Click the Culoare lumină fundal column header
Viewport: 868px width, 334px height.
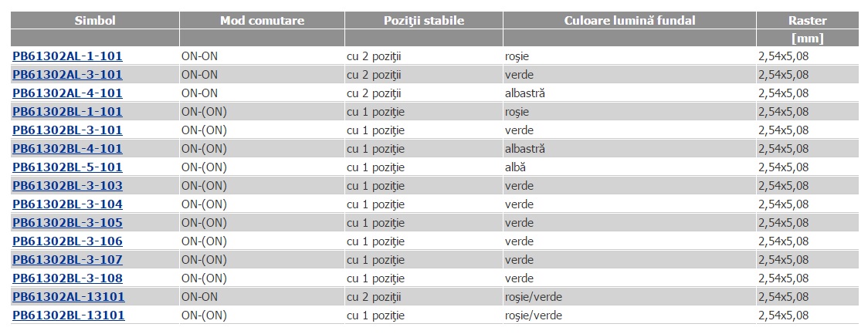point(630,21)
